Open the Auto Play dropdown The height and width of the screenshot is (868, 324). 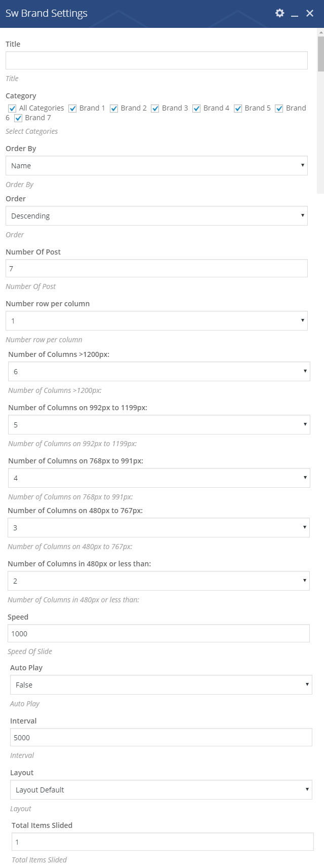tap(161, 685)
